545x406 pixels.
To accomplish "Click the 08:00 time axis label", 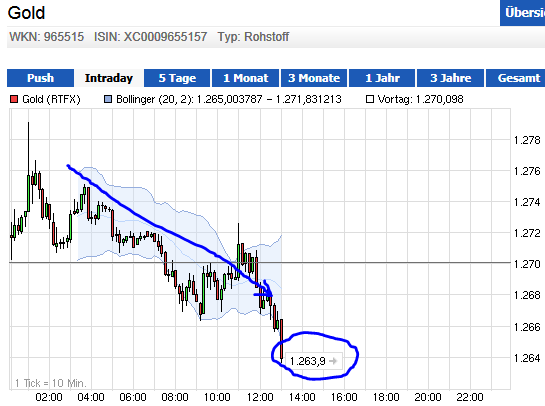I will coord(175,397).
